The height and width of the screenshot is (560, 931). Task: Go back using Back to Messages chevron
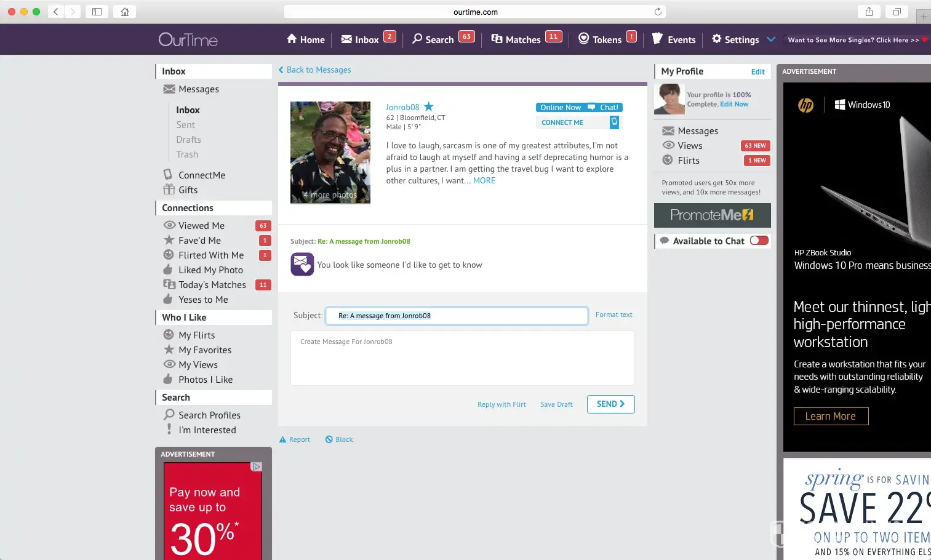(281, 70)
